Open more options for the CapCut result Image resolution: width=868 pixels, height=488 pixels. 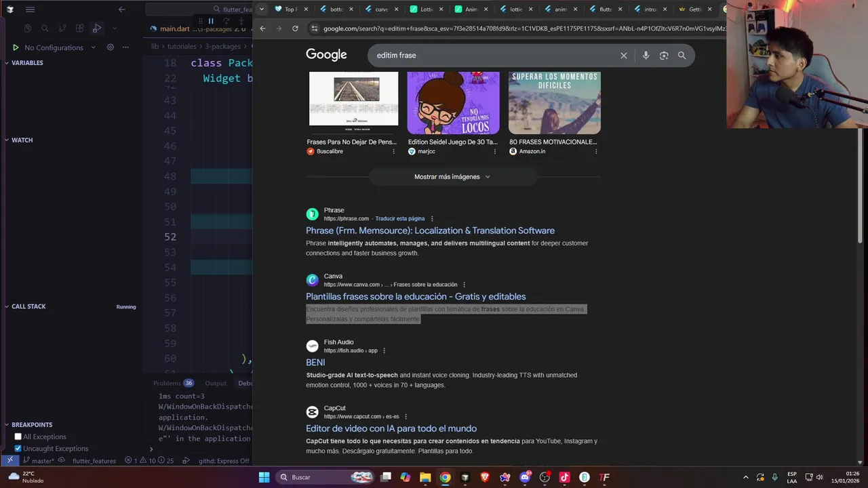tap(406, 417)
